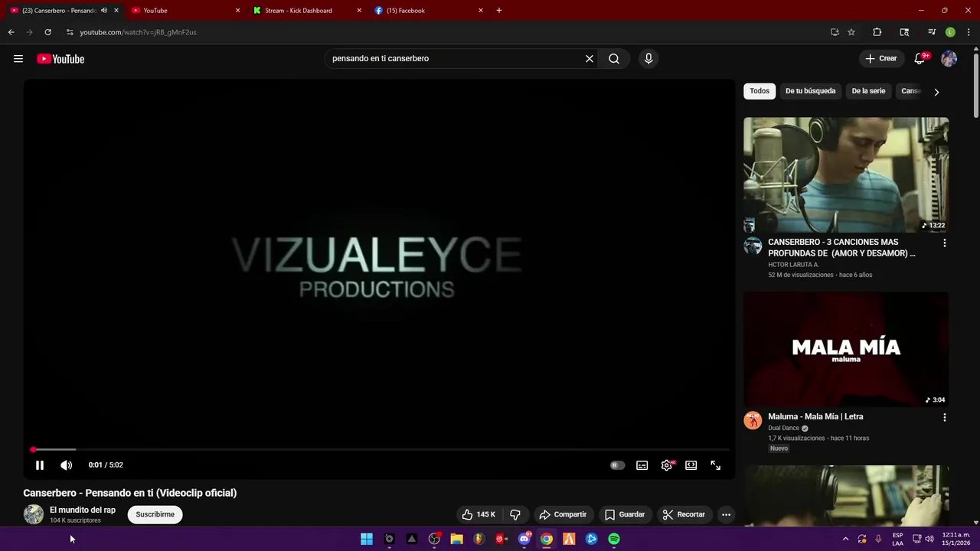This screenshot has width=980, height=551.
Task: Switch to the second YouTube tab
Action: pyautogui.click(x=184, y=11)
